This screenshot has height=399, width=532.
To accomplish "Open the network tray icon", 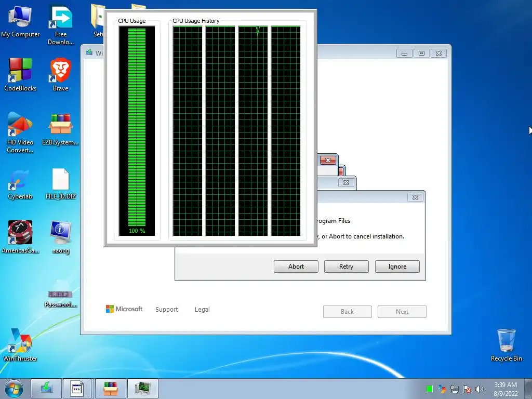I will (x=454, y=389).
